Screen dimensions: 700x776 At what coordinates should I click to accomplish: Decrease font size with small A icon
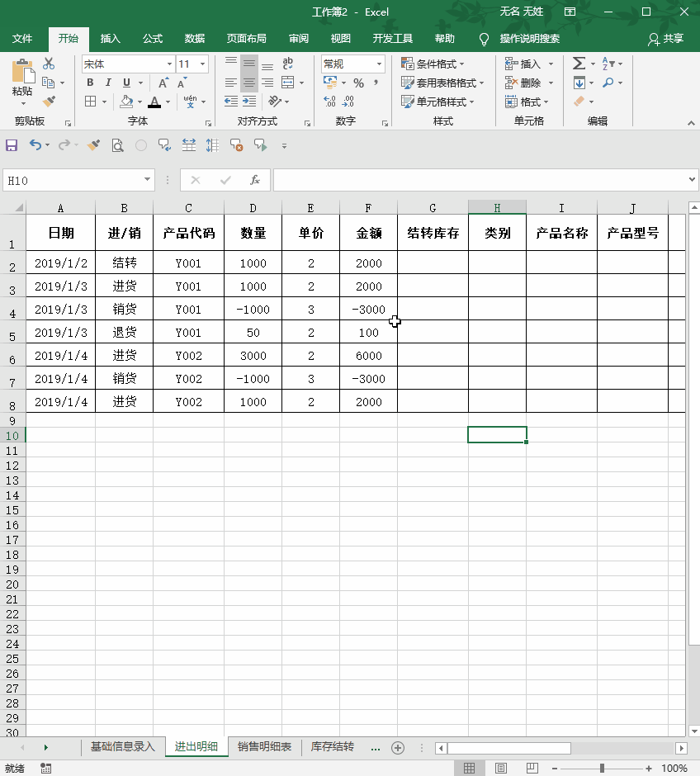point(182,83)
